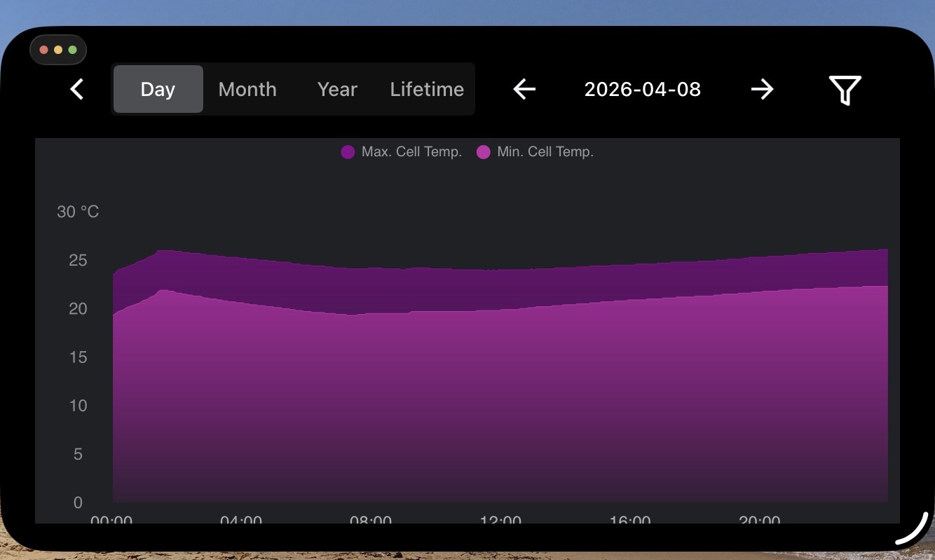Click the back chevron icon
The width and height of the screenshot is (935, 560).
[x=77, y=89]
